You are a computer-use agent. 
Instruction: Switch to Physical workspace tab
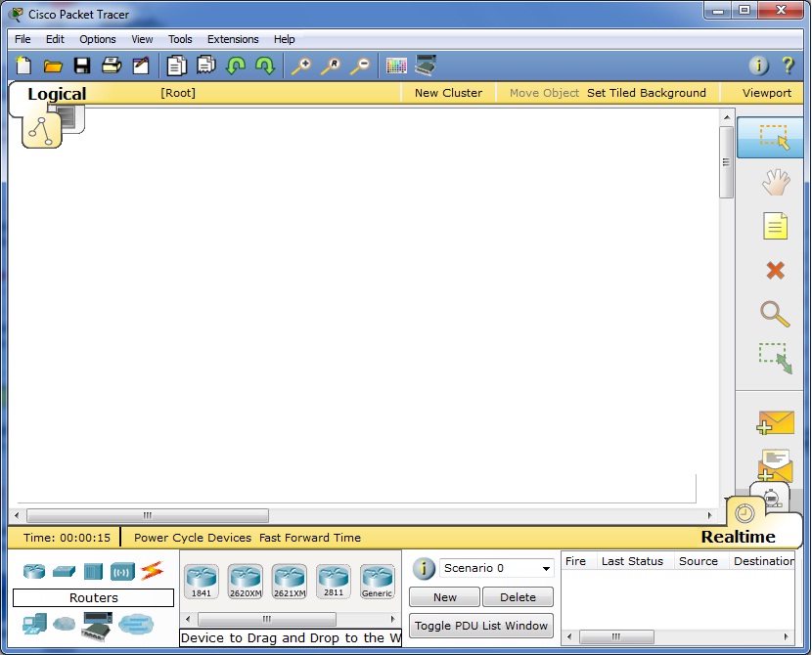pos(69,117)
